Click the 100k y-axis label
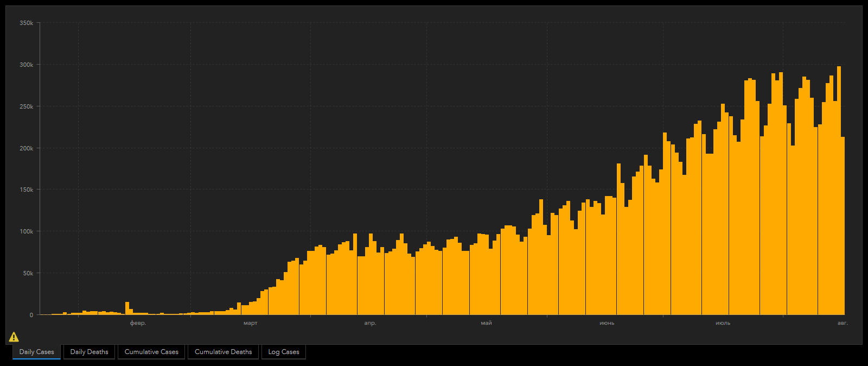Image resolution: width=868 pixels, height=366 pixels. point(26,231)
